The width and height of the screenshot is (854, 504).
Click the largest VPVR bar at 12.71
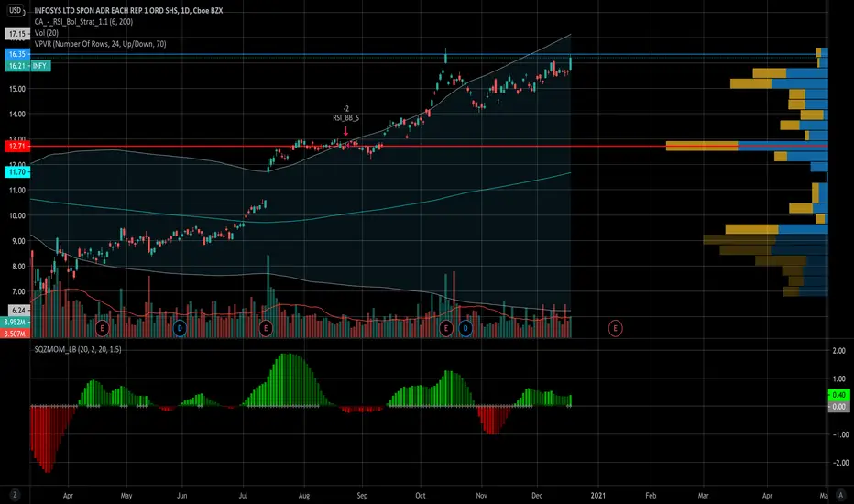(x=747, y=146)
